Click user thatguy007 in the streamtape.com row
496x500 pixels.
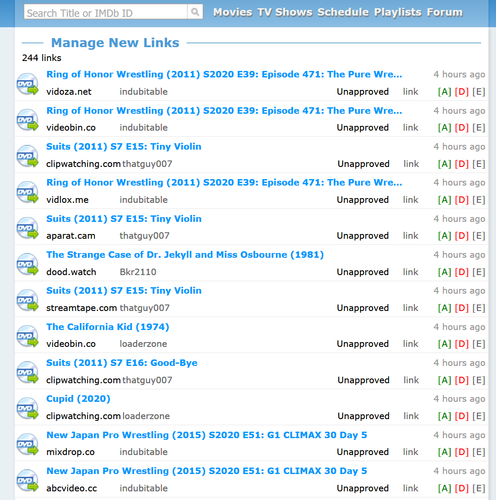(145, 308)
